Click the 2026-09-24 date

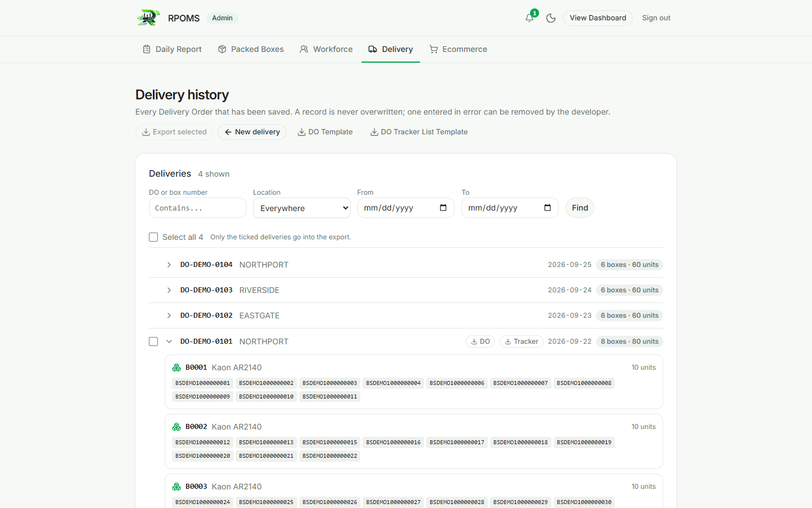[570, 290]
